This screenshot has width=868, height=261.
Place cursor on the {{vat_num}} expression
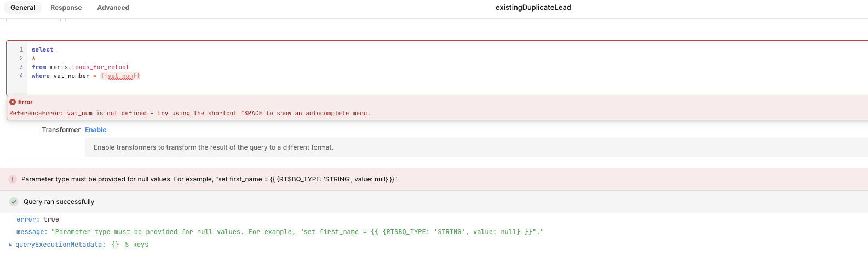tap(120, 76)
